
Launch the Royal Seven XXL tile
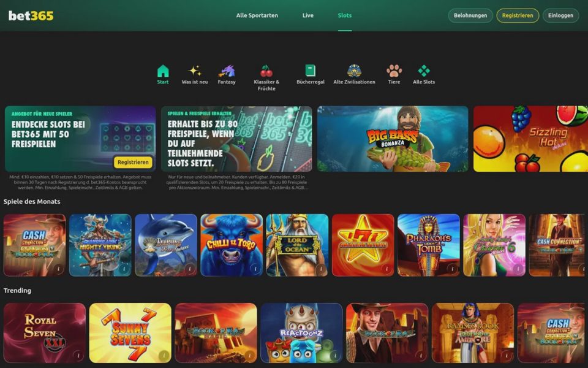coord(45,332)
